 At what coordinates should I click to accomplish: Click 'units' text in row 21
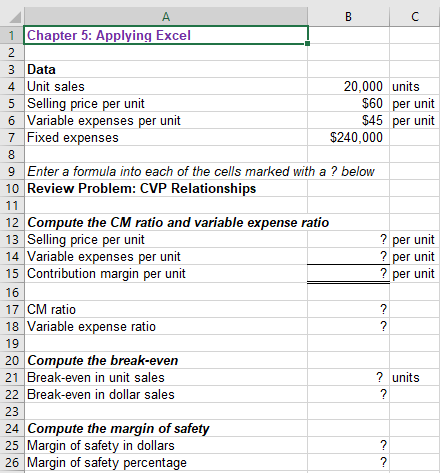(x=406, y=378)
